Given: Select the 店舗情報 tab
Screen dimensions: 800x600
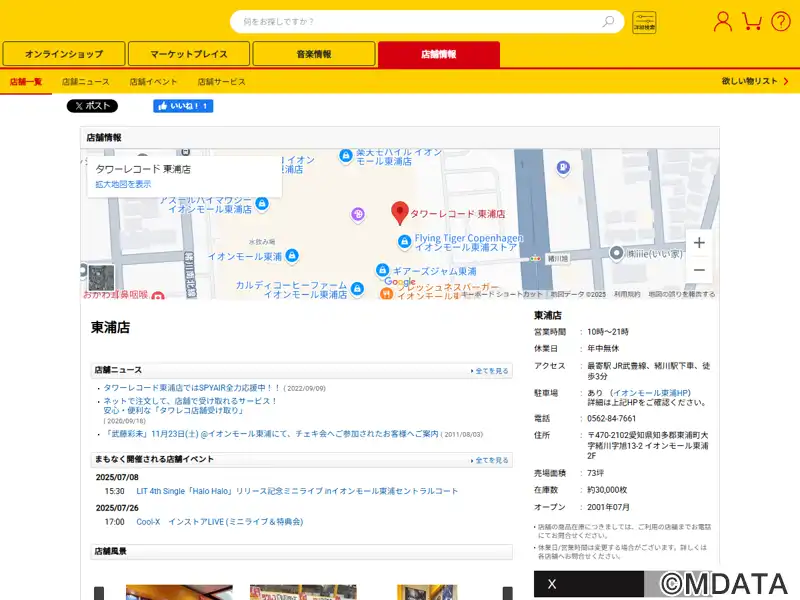Looking at the screenshot, I should point(439,54).
